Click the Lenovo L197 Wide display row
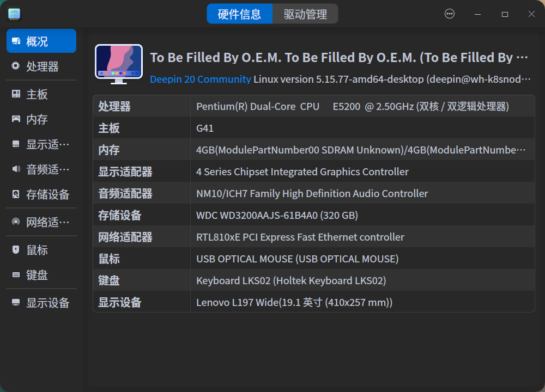Image resolution: width=545 pixels, height=392 pixels. tap(313, 302)
